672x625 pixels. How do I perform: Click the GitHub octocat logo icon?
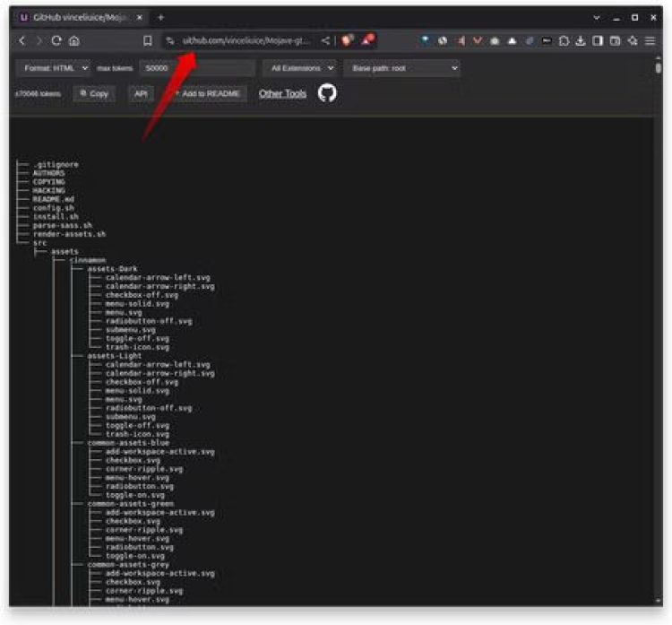click(327, 93)
